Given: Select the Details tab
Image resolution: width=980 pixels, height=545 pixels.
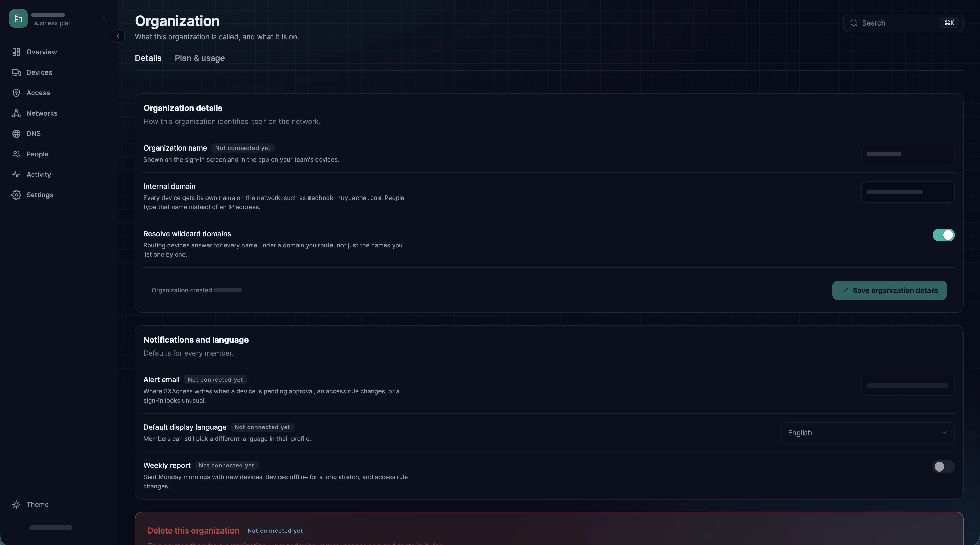Looking at the screenshot, I should [148, 58].
